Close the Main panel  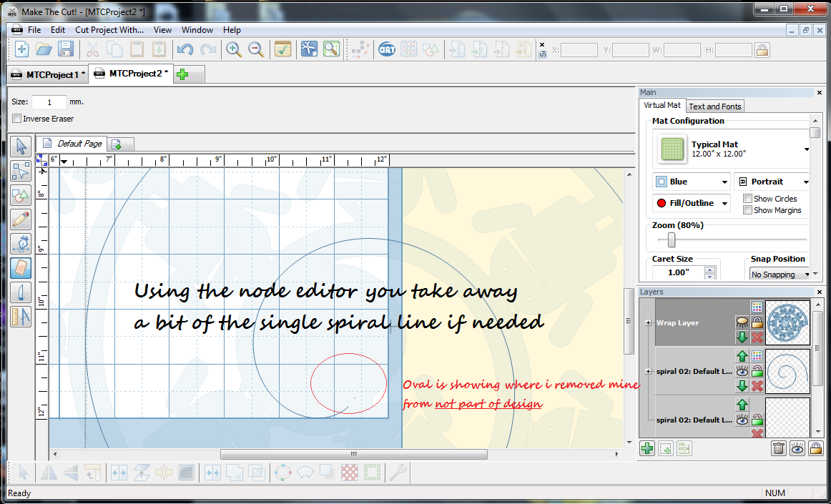(x=820, y=92)
